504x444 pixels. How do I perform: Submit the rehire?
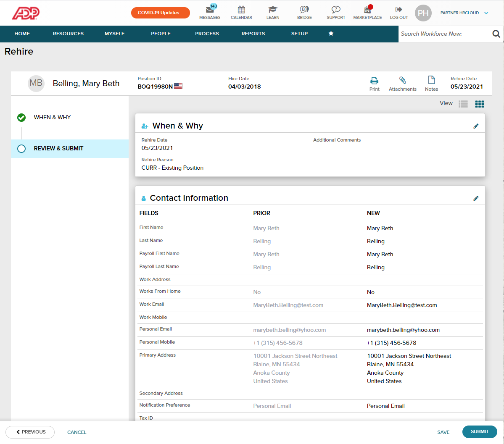pyautogui.click(x=479, y=431)
